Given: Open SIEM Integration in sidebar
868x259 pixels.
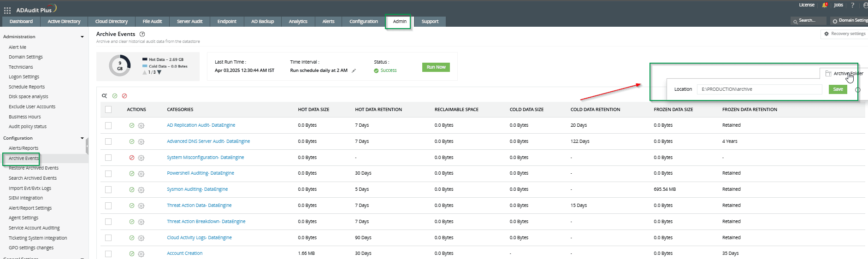Looking at the screenshot, I should point(26,198).
